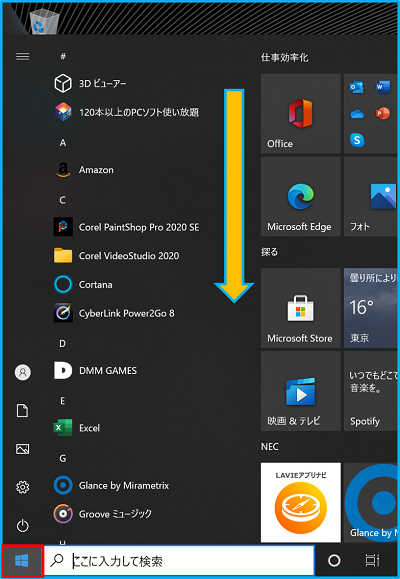The width and height of the screenshot is (400, 579).
Task: Click the Windows Start button
Action: click(x=22, y=561)
